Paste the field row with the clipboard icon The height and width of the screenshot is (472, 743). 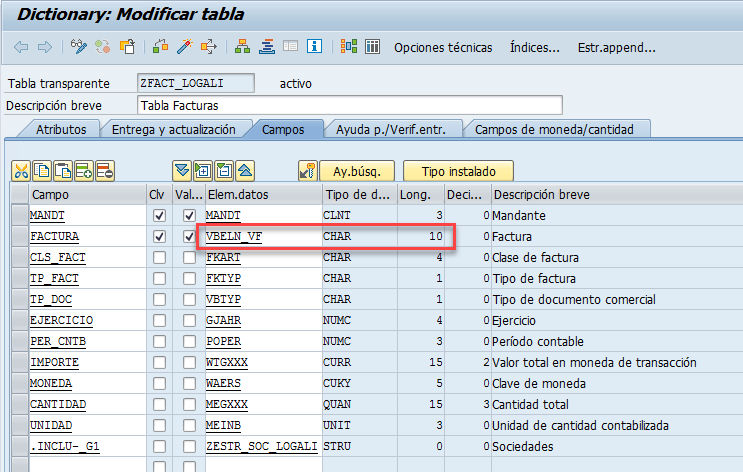tap(63, 171)
